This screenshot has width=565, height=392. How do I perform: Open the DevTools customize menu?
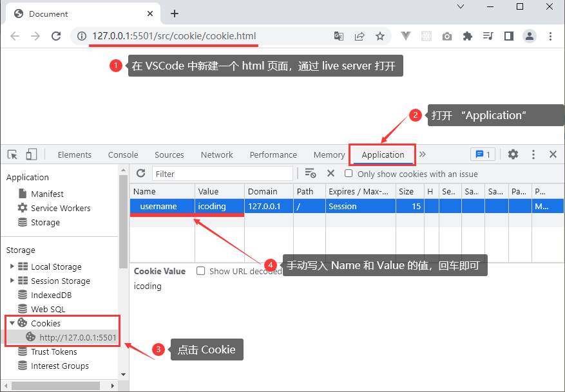click(533, 154)
